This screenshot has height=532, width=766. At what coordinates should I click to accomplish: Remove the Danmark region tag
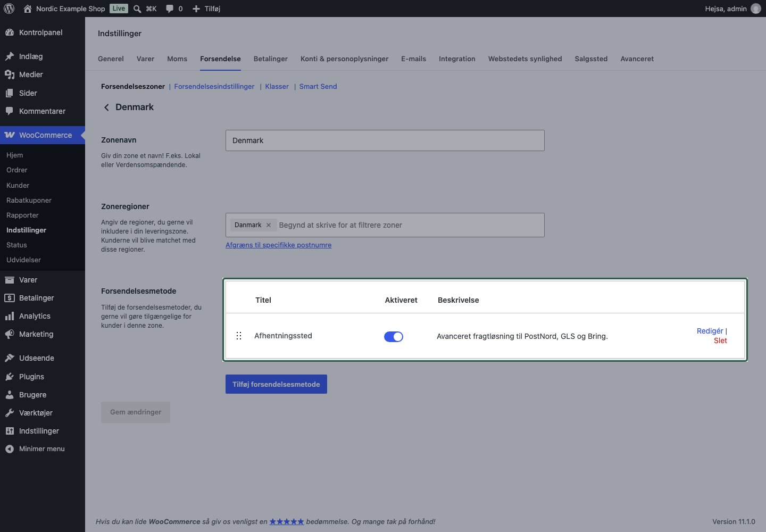[269, 225]
